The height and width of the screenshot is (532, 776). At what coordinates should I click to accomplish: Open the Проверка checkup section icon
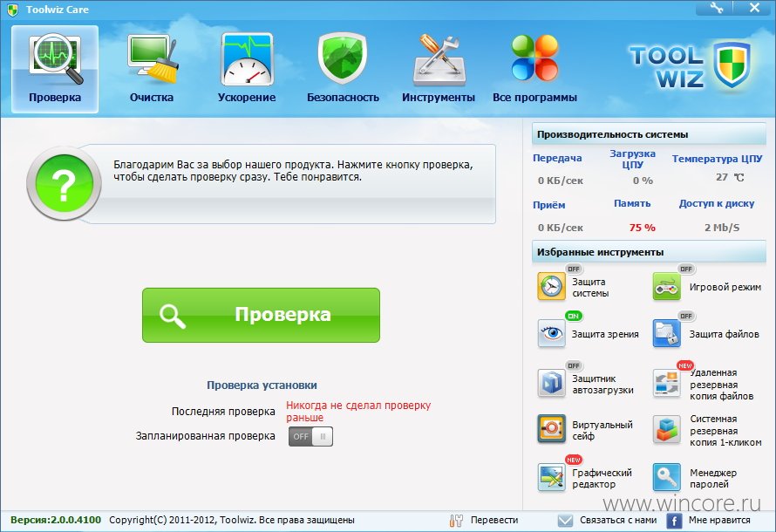pos(56,59)
